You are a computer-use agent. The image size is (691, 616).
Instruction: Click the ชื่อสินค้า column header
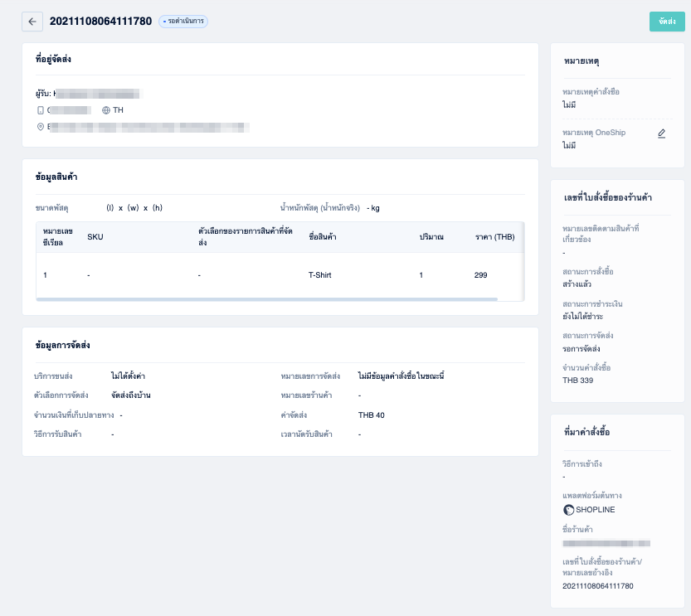(323, 237)
